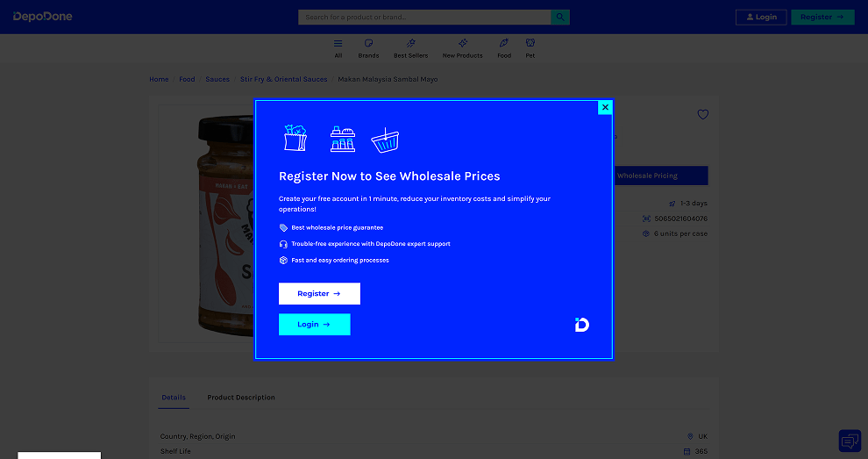The width and height of the screenshot is (868, 459).
Task: Close the wholesale prices registration popup
Action: coord(605,107)
